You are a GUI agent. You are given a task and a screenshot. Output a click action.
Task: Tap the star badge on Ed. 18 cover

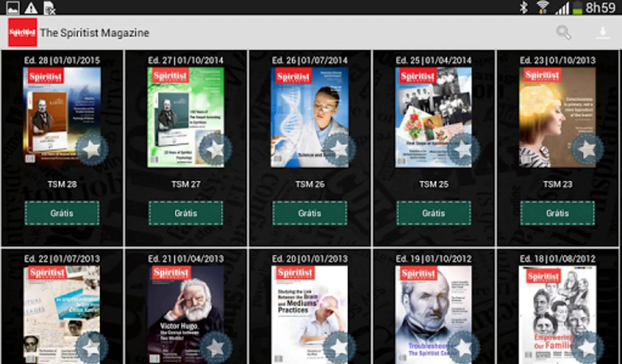(x=587, y=347)
